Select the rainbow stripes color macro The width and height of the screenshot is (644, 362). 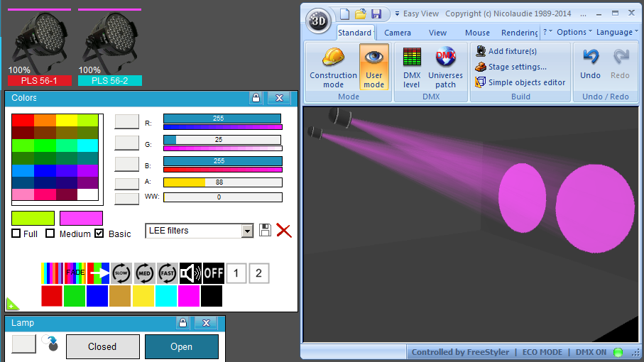(52, 273)
